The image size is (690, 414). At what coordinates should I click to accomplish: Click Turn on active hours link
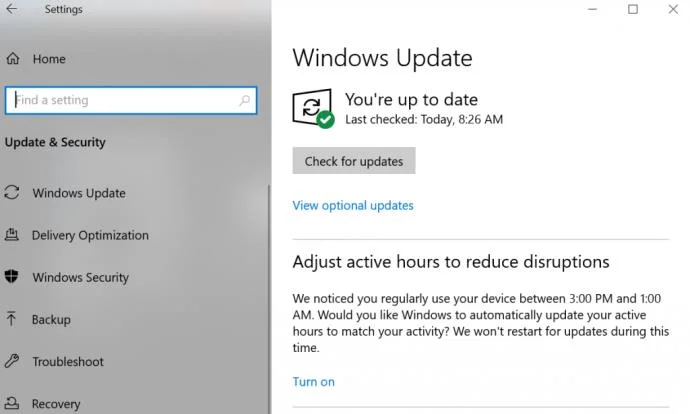314,381
